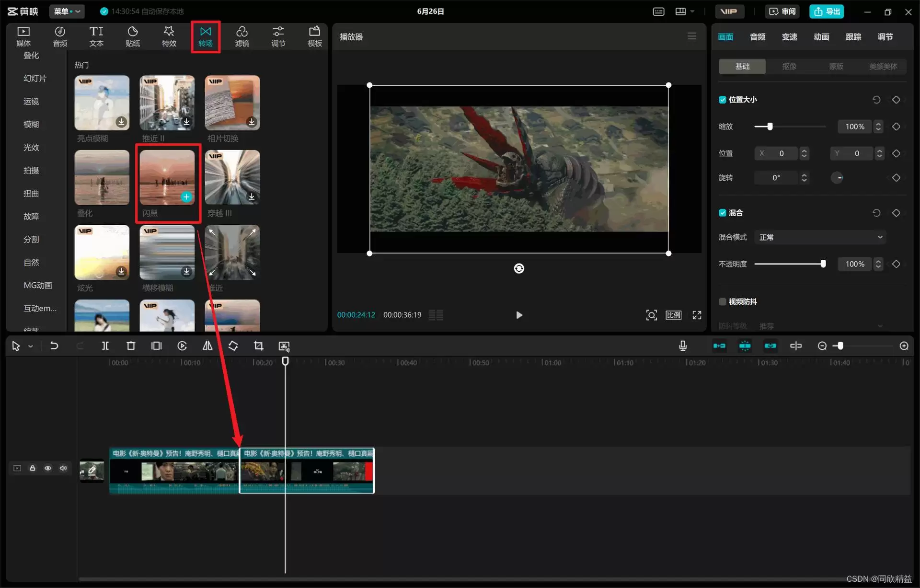920x588 pixels.
Task: Toggle track visibility eye icon
Action: [x=48, y=468]
